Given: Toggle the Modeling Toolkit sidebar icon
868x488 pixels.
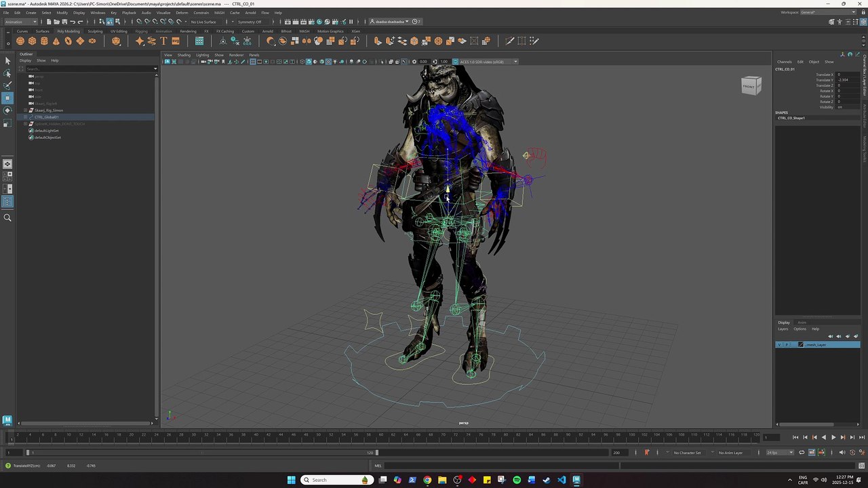Looking at the screenshot, I should [831, 21].
